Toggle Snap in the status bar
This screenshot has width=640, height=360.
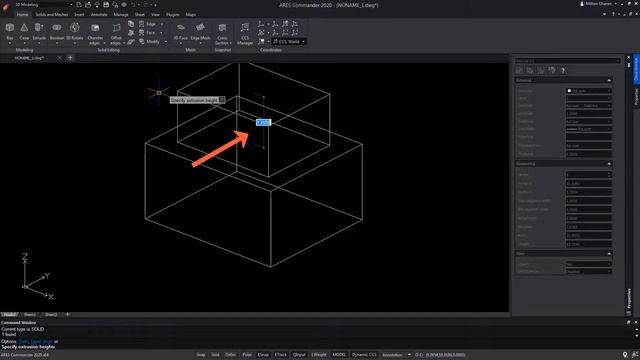[x=201, y=355]
